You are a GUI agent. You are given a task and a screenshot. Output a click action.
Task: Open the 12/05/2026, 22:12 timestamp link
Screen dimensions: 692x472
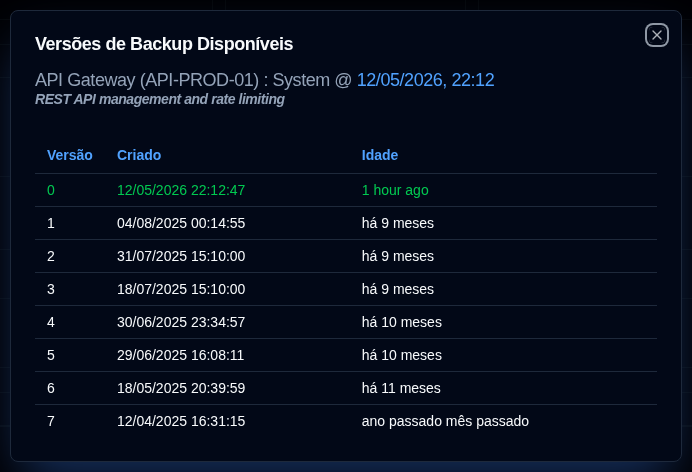425,80
